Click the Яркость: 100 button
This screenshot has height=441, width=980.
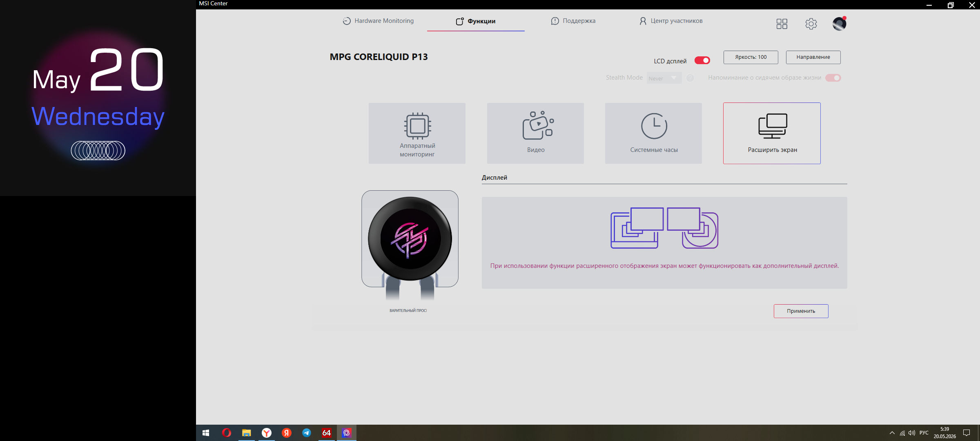pos(751,57)
